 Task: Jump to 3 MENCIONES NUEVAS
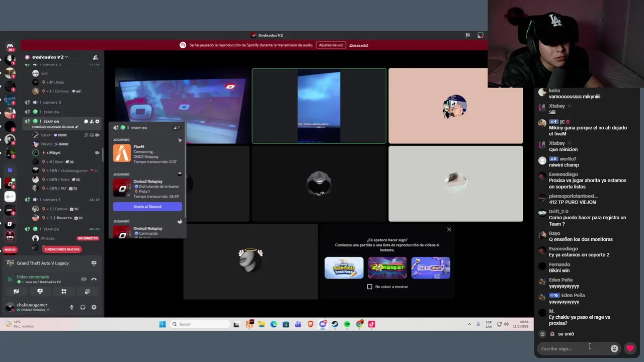pos(62,249)
